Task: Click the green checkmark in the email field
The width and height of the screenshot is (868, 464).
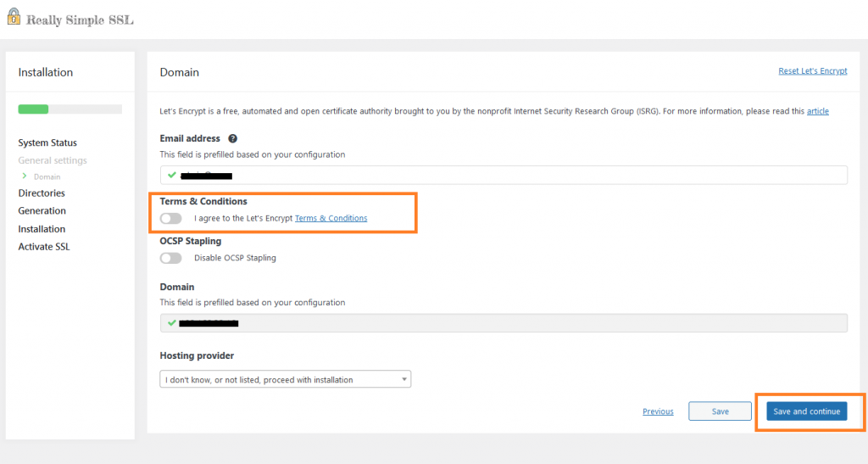Action: point(172,175)
